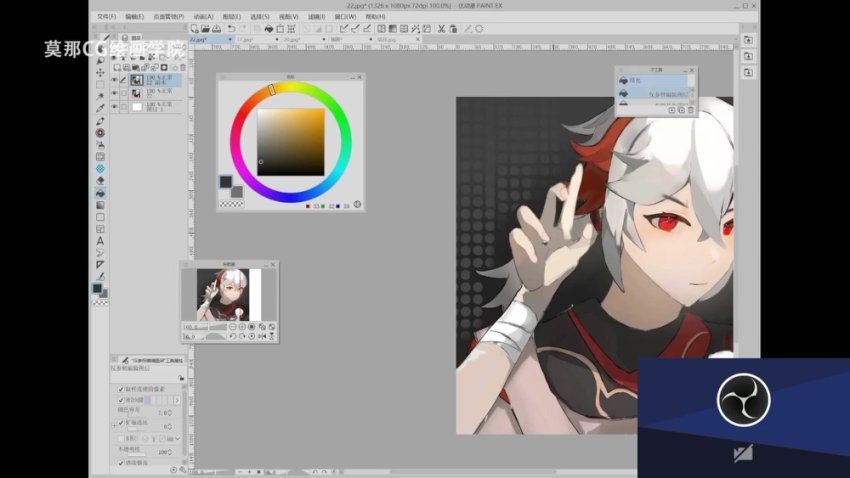Click trash icon in Sub tool panel
The width and height of the screenshot is (850, 478).
click(x=691, y=110)
